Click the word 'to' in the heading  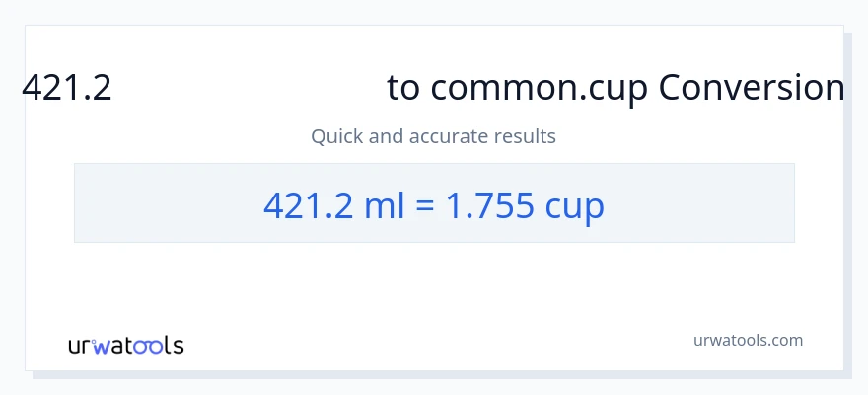click(x=403, y=89)
